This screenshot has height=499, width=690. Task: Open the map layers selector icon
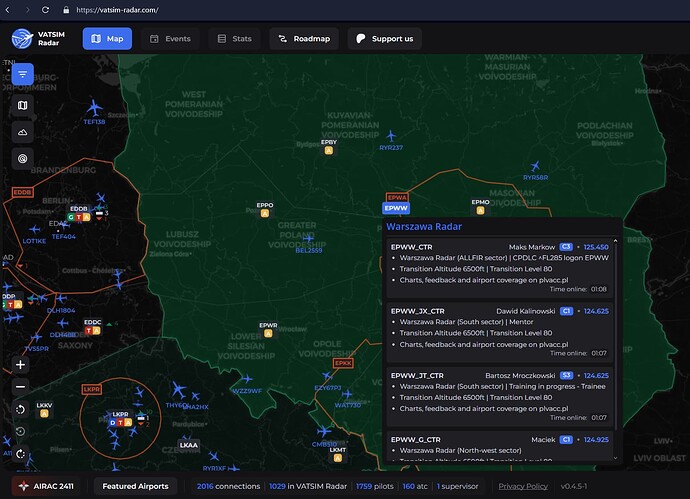click(x=22, y=106)
